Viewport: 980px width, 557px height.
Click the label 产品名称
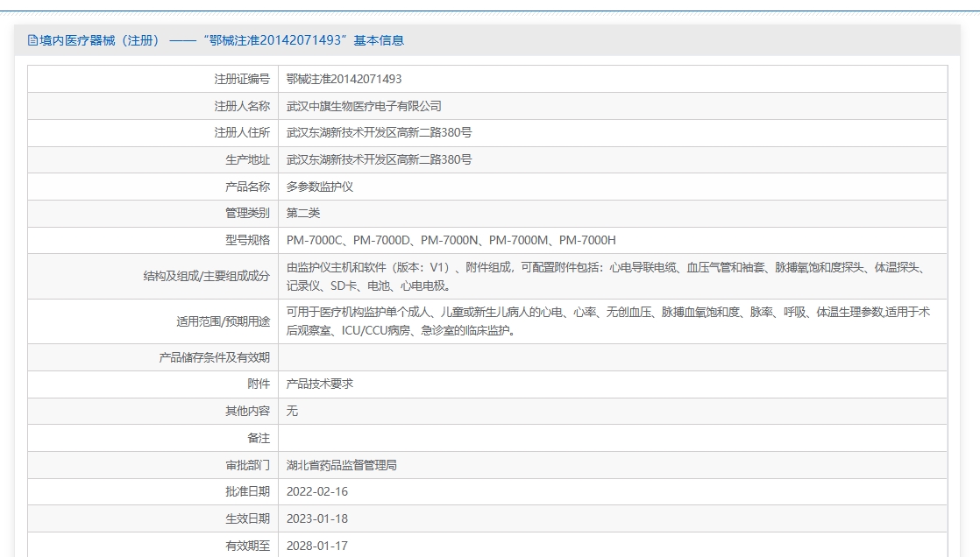coord(247,187)
